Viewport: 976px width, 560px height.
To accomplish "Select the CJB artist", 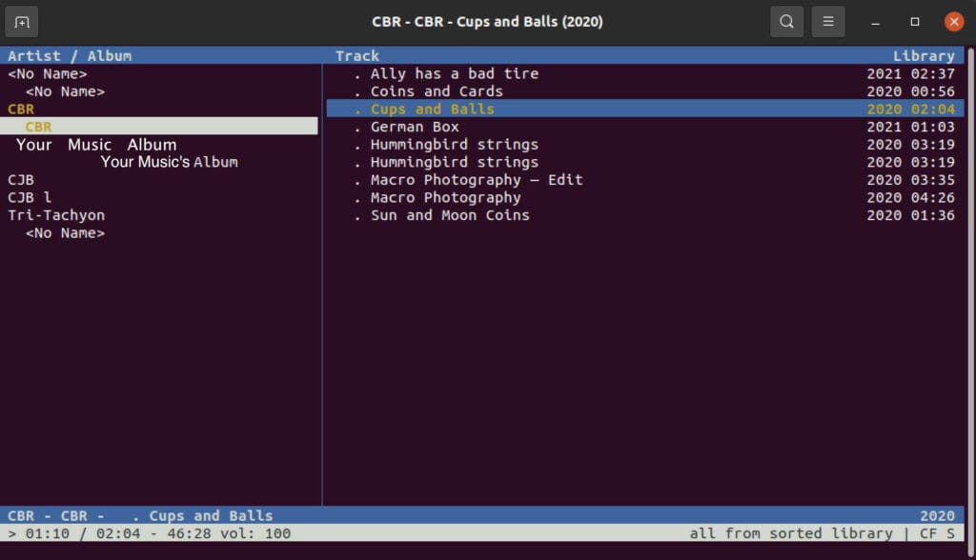I will point(21,180).
